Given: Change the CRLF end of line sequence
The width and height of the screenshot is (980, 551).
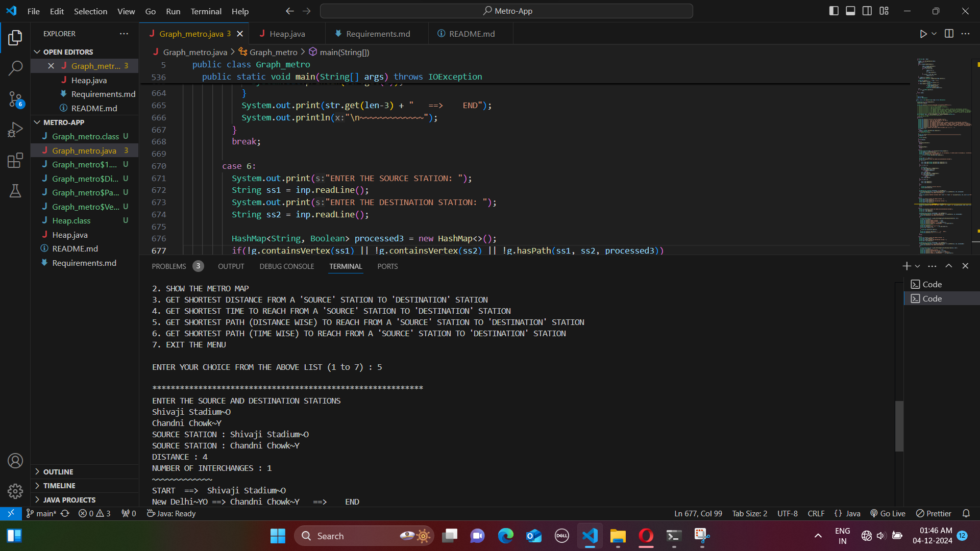Looking at the screenshot, I should [x=816, y=513].
